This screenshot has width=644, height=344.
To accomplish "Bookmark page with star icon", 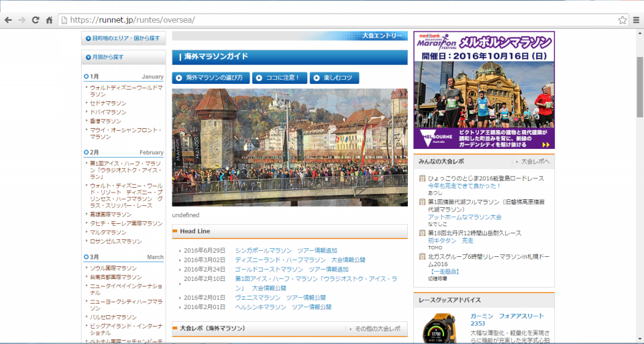I will [623, 19].
